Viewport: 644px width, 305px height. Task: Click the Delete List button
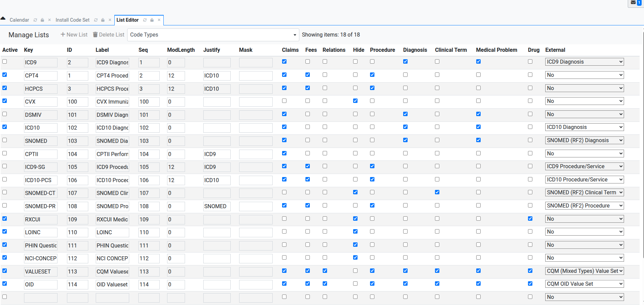coord(109,35)
